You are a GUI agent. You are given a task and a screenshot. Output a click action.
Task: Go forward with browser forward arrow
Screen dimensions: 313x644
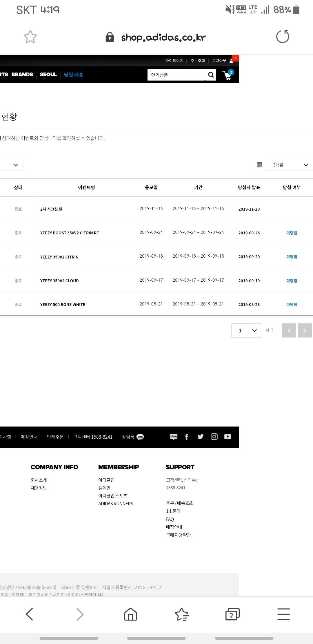coord(80,614)
